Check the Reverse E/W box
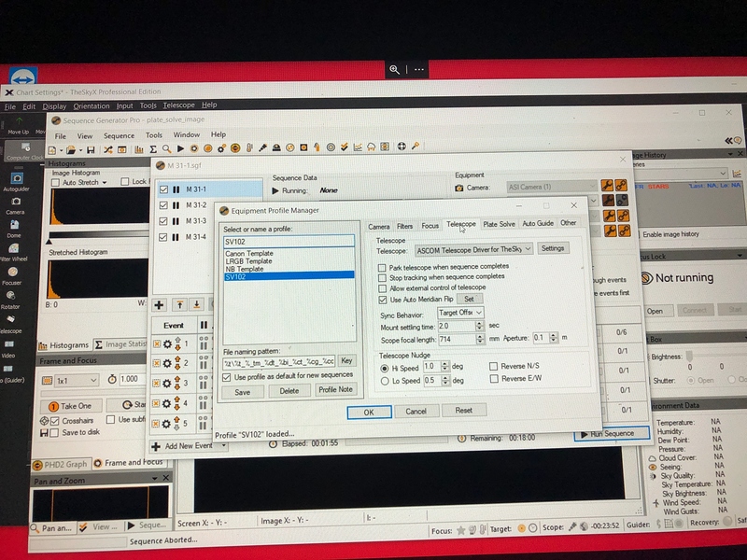 coord(494,379)
